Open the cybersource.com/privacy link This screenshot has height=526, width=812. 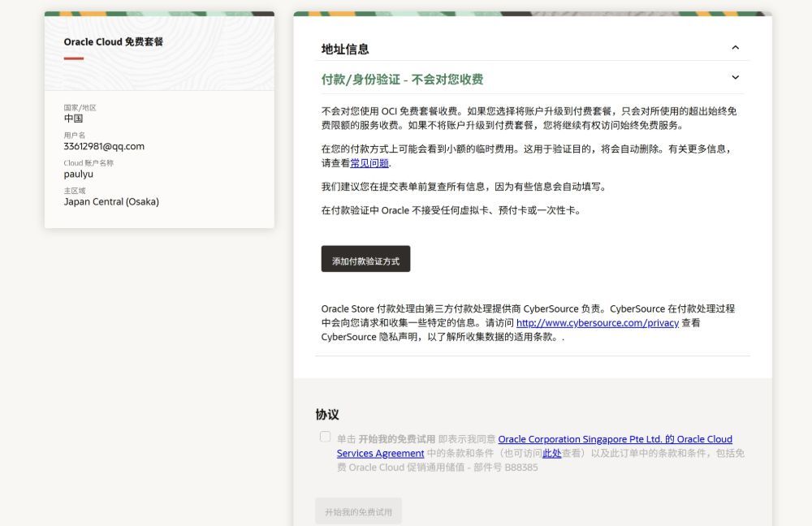[x=597, y=323]
